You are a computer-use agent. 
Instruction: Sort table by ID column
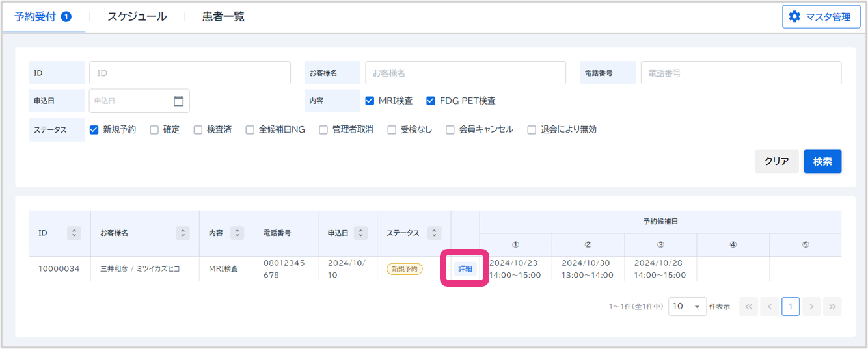click(74, 233)
